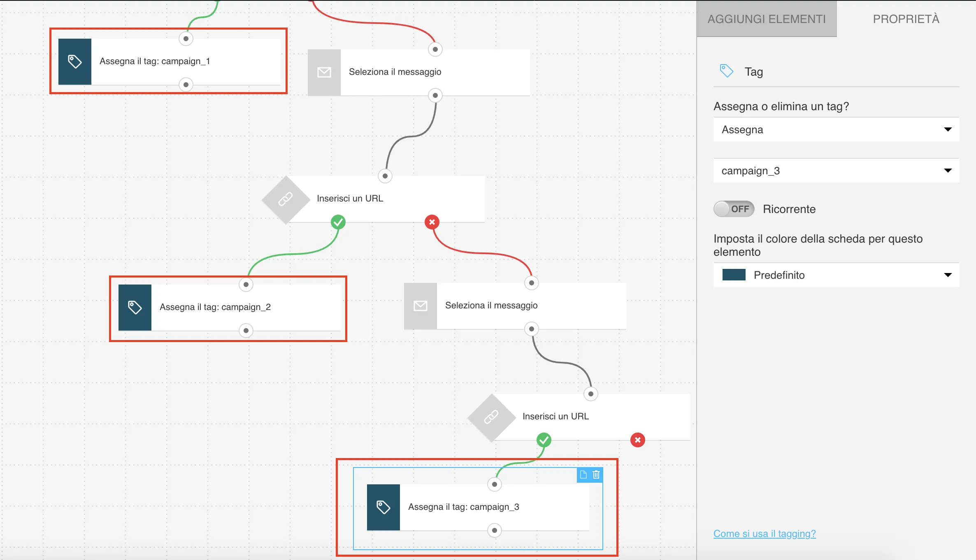Click envelope icon of upper Seleziona il messaggio

pos(324,72)
